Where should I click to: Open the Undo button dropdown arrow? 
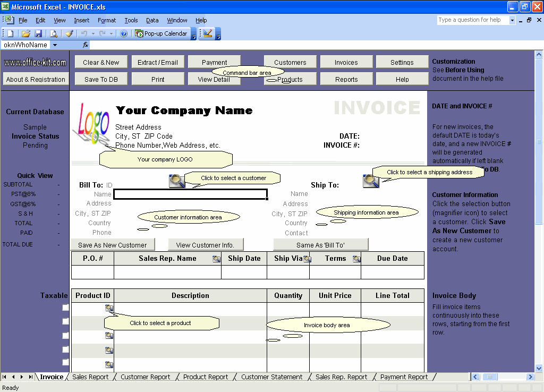pyautogui.click(x=93, y=33)
